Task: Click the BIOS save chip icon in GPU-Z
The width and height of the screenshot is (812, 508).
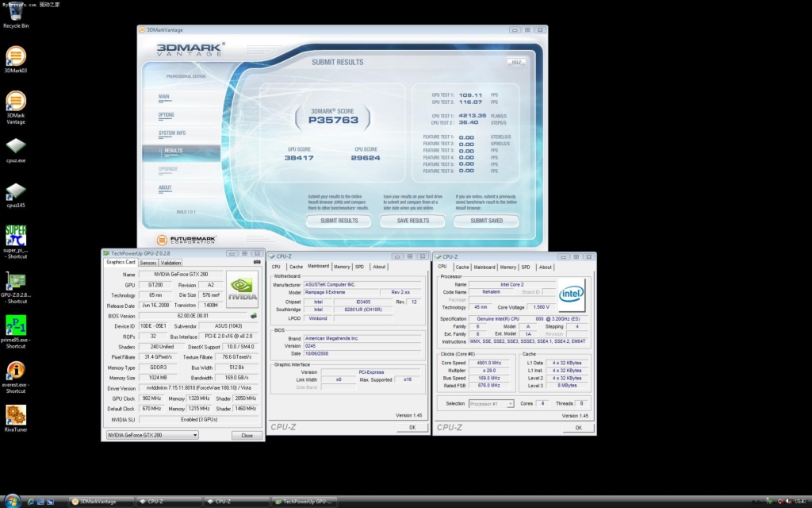Action: [x=253, y=315]
